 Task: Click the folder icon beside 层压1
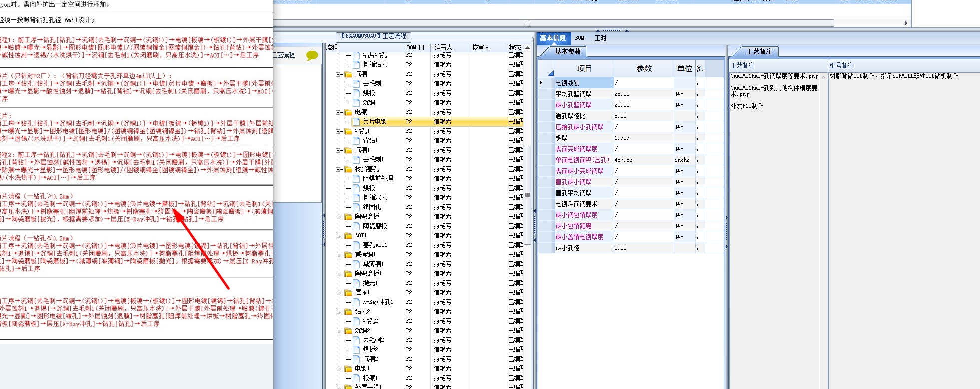(x=348, y=292)
